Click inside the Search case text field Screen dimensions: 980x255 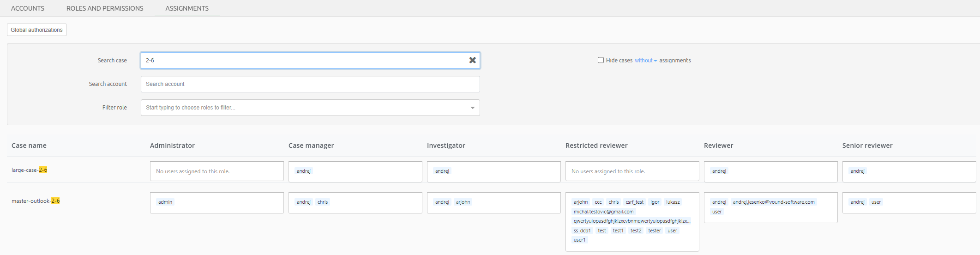(x=305, y=61)
